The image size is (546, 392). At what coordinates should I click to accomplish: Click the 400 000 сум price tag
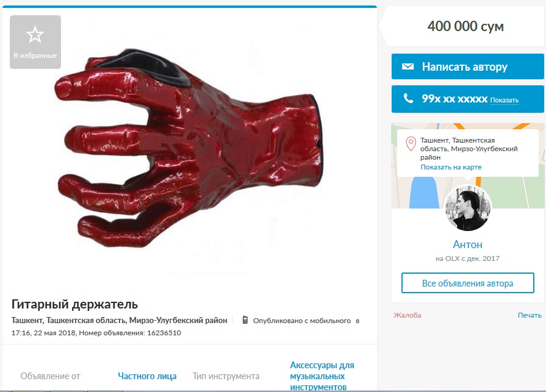tap(465, 26)
